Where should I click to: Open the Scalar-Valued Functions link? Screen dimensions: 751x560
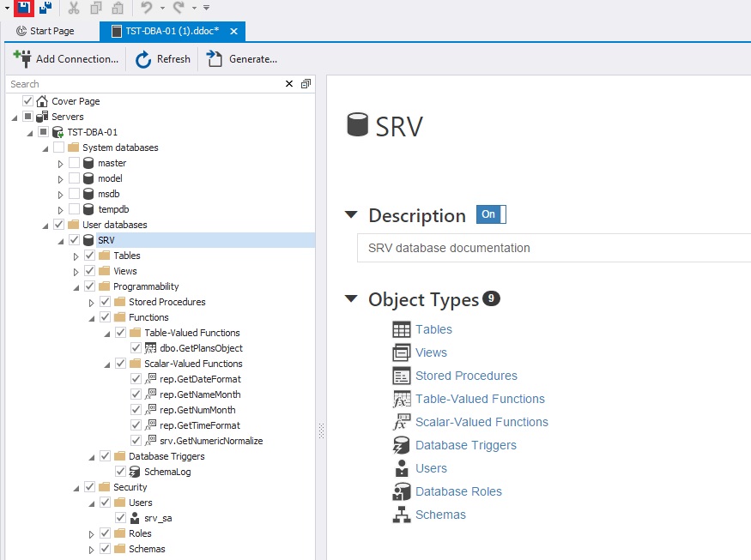coord(481,422)
